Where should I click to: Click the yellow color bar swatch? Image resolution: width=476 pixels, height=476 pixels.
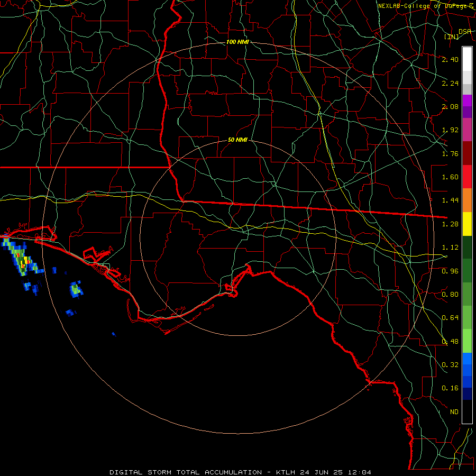[467, 224]
